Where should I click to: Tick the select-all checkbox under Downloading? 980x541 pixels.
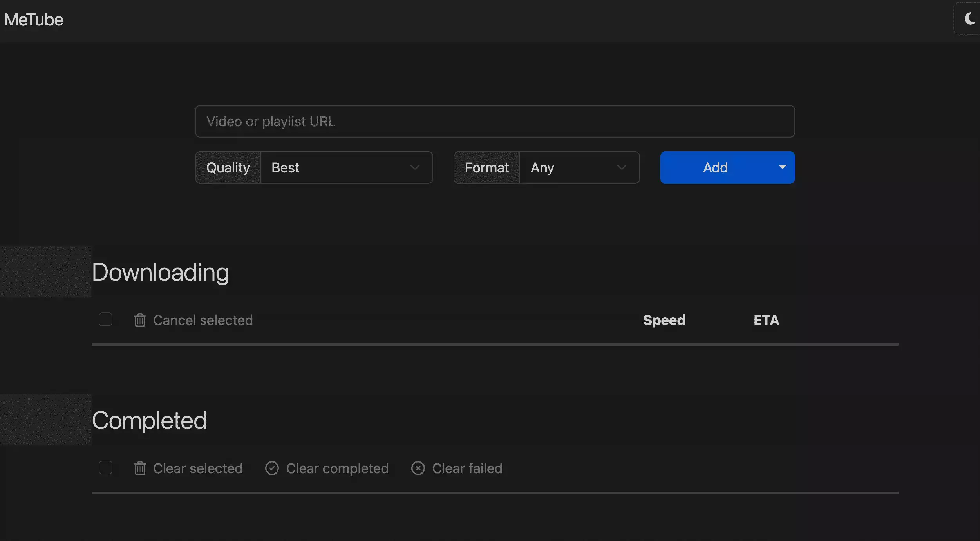(x=105, y=320)
